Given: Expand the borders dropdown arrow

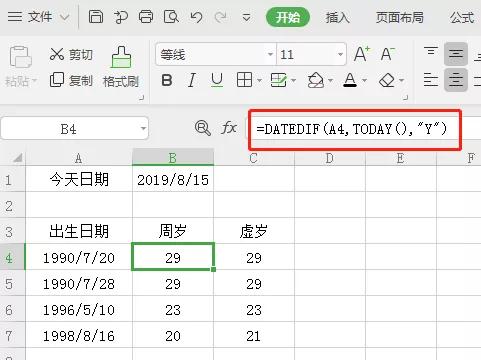Looking at the screenshot, I should [259, 80].
